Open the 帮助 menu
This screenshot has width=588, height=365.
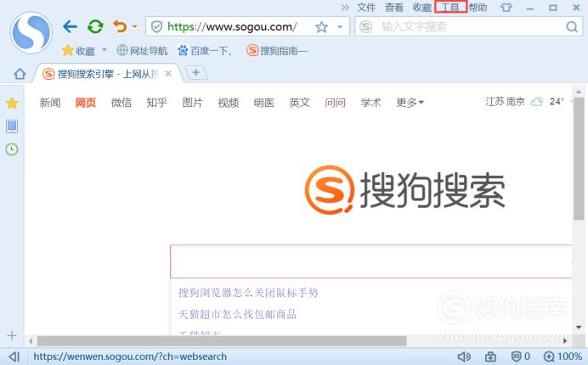pos(478,8)
